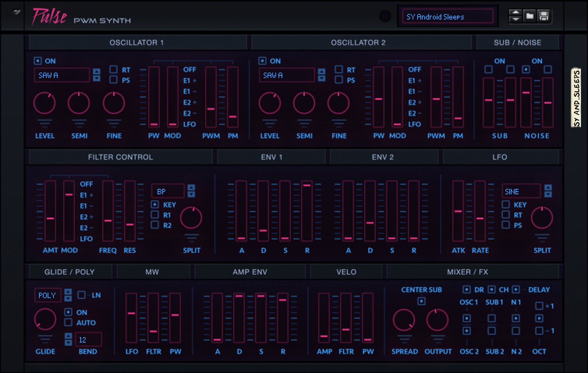The width and height of the screenshot is (588, 373).
Task: Open the browse patch folder icon
Action: point(530,16)
